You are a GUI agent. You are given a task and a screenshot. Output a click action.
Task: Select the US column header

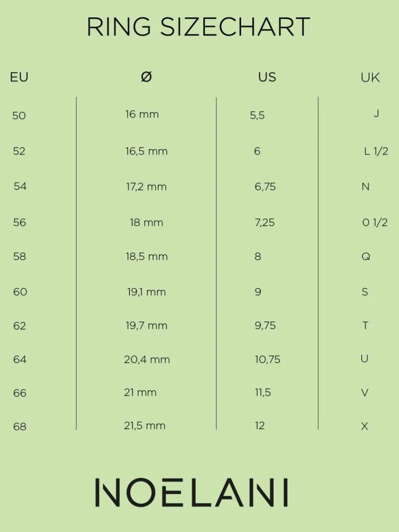coord(267,77)
